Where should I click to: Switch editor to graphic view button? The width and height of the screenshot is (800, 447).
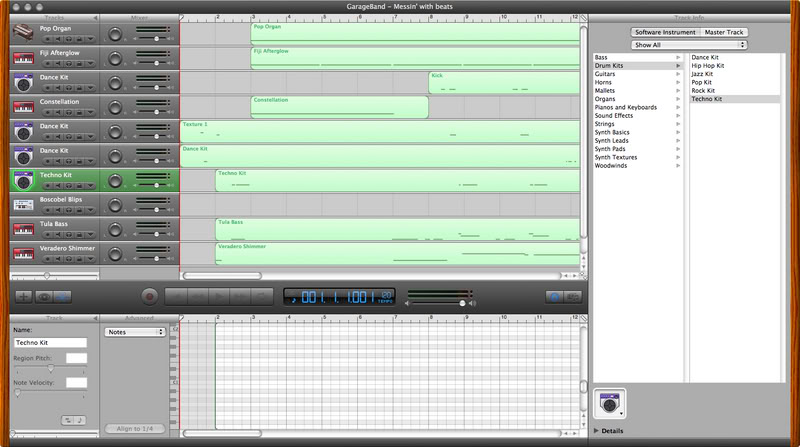68,420
